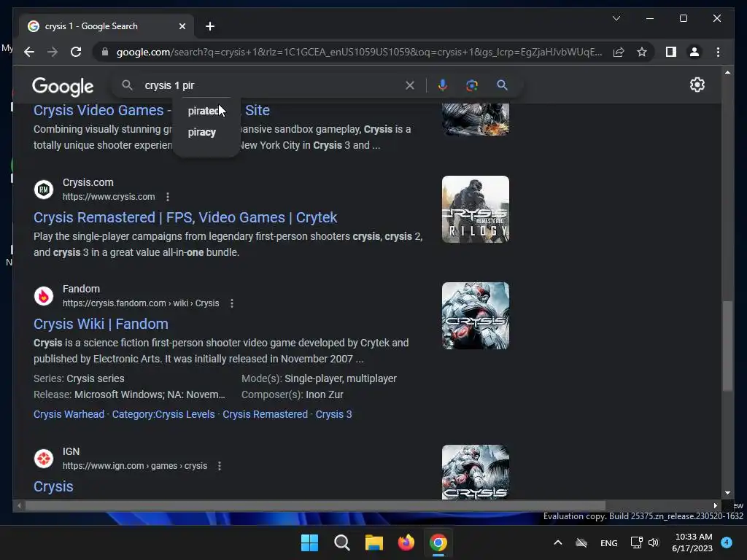Open the Chrome side panel
This screenshot has width=747, height=560.
click(671, 52)
